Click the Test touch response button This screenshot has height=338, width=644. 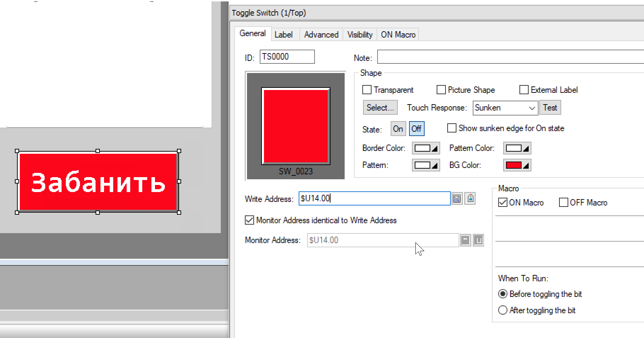[x=550, y=108]
